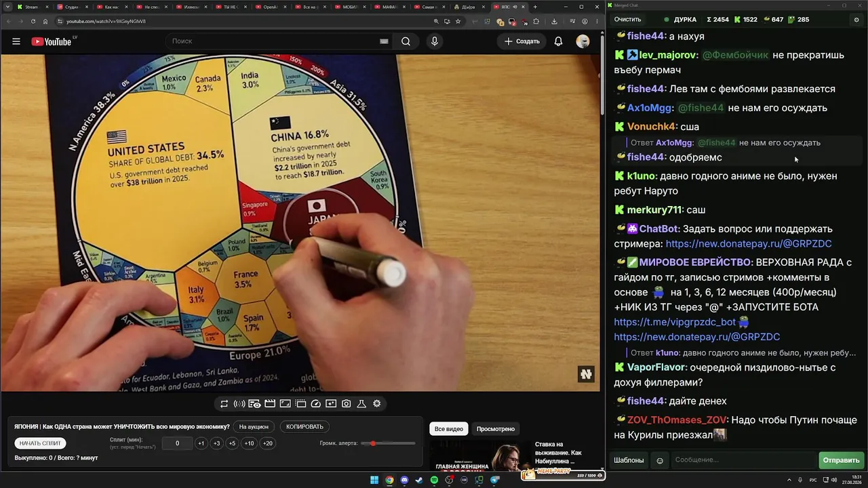Open YouTube notifications bell

[558, 41]
